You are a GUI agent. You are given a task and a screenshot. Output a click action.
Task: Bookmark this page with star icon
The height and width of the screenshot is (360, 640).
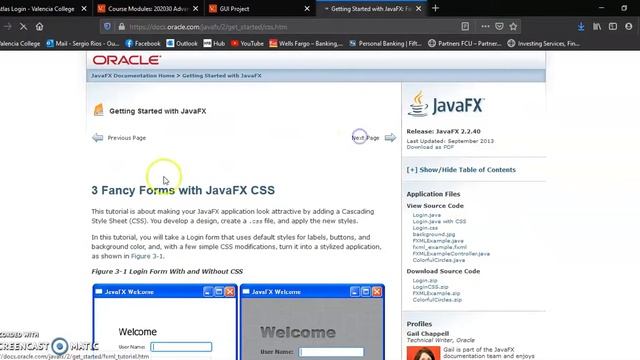point(513,27)
